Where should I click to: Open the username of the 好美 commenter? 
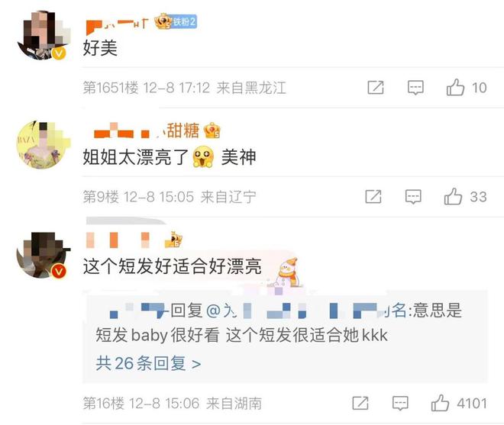118,24
